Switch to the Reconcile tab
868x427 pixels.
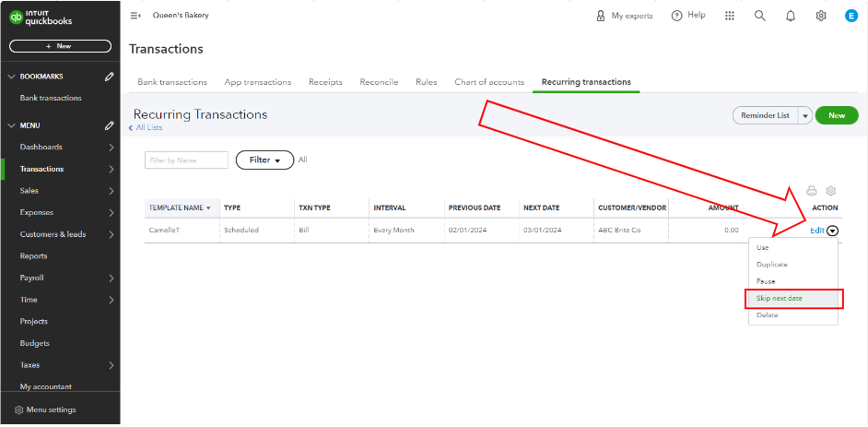point(379,82)
